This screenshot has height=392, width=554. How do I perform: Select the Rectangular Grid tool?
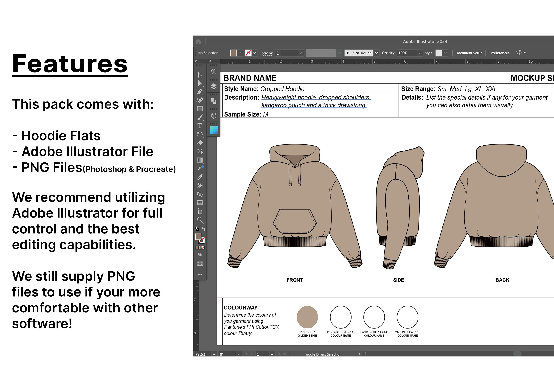coord(200,202)
